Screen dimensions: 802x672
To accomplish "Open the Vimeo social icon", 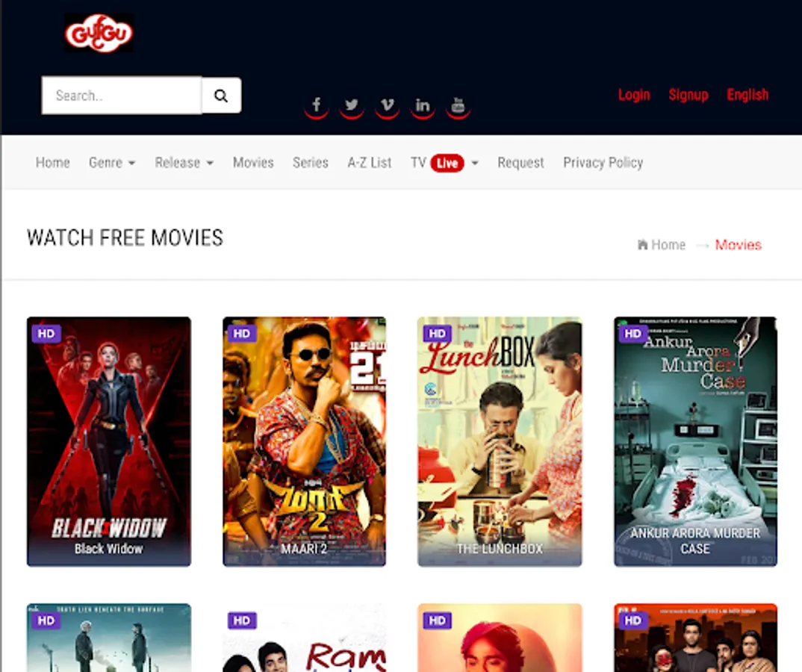I will [388, 105].
